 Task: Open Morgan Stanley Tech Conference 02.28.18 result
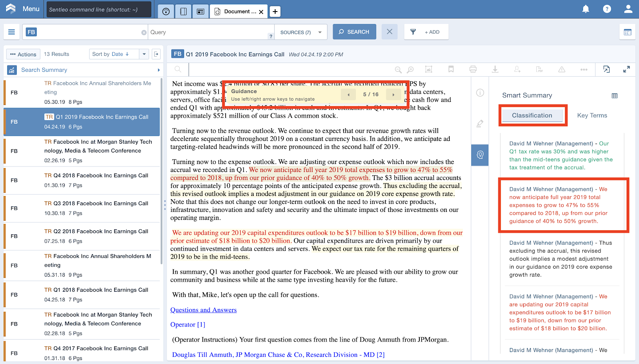pos(82,324)
